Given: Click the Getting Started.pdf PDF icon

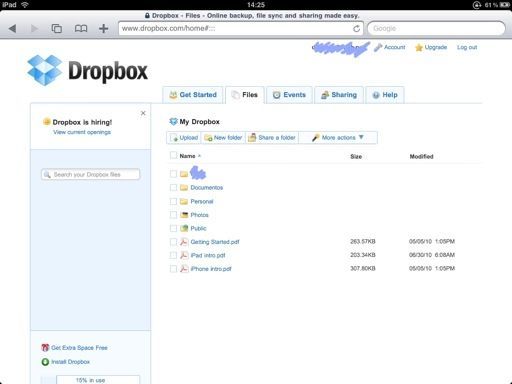Looking at the screenshot, I should (184, 242).
